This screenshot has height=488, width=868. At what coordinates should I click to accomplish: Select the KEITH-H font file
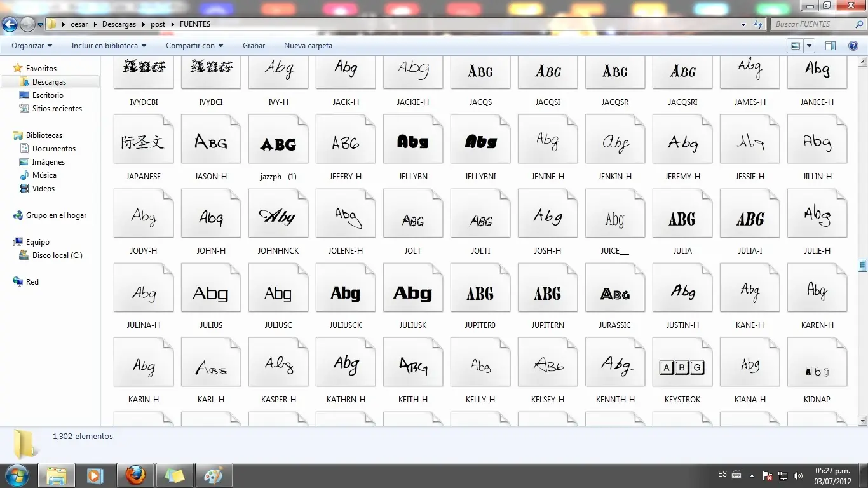[x=413, y=370]
